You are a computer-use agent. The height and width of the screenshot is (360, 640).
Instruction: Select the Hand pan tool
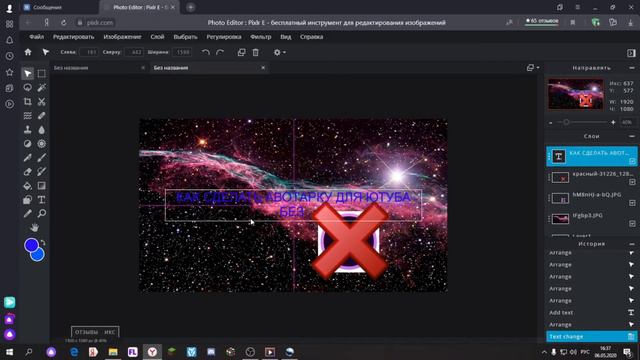pos(34,227)
